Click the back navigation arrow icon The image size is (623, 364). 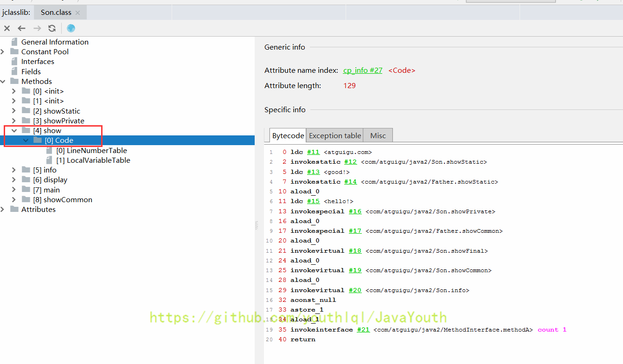point(21,28)
